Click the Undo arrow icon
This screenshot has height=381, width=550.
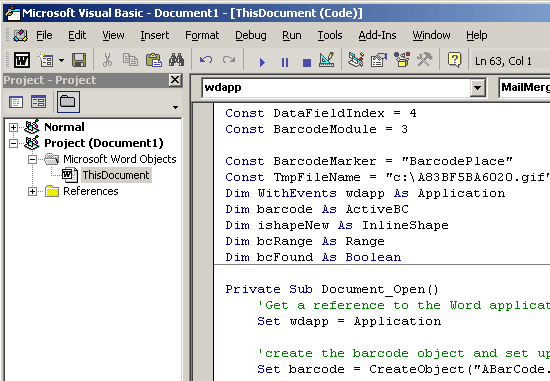206,60
